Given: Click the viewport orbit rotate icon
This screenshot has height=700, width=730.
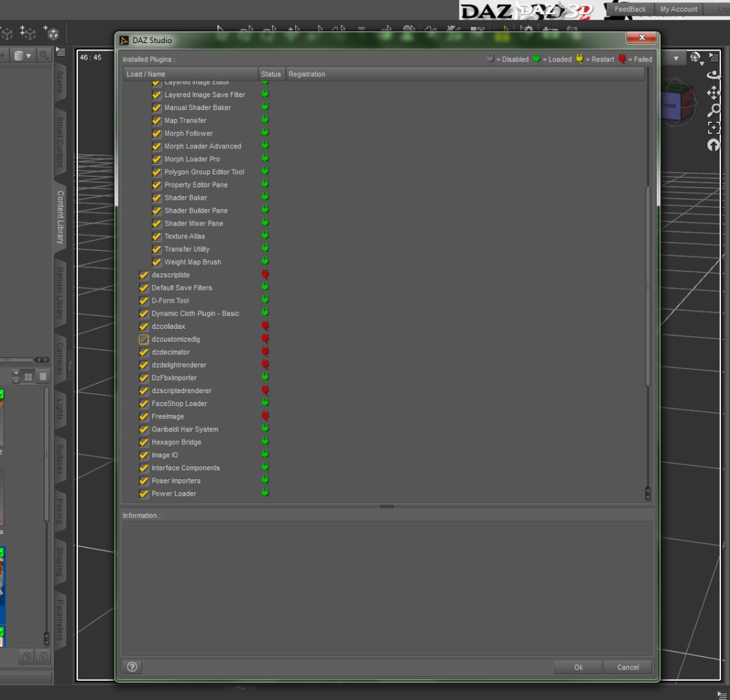Looking at the screenshot, I should click(x=714, y=76).
